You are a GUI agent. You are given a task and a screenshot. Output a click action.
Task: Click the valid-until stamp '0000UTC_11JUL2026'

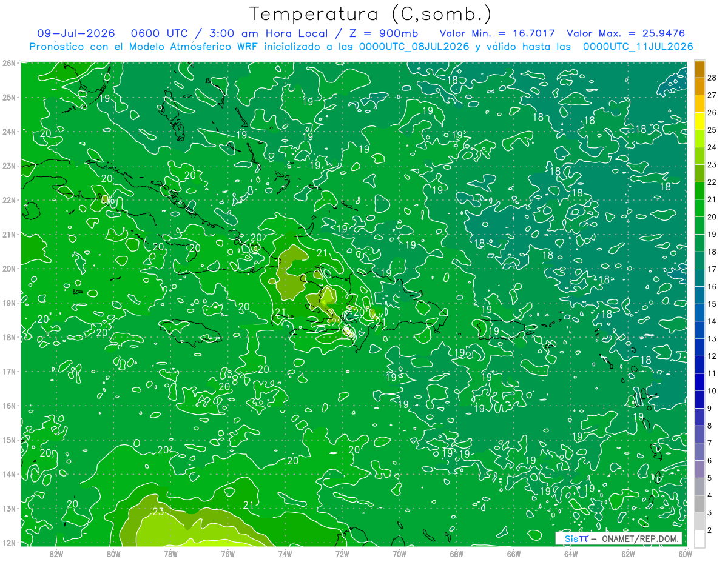638,46
